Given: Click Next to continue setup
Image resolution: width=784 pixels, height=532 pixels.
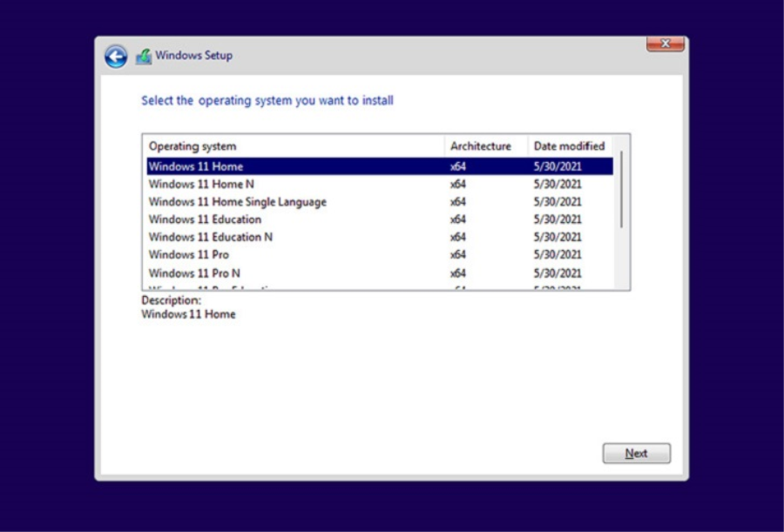Looking at the screenshot, I should pyautogui.click(x=637, y=453).
